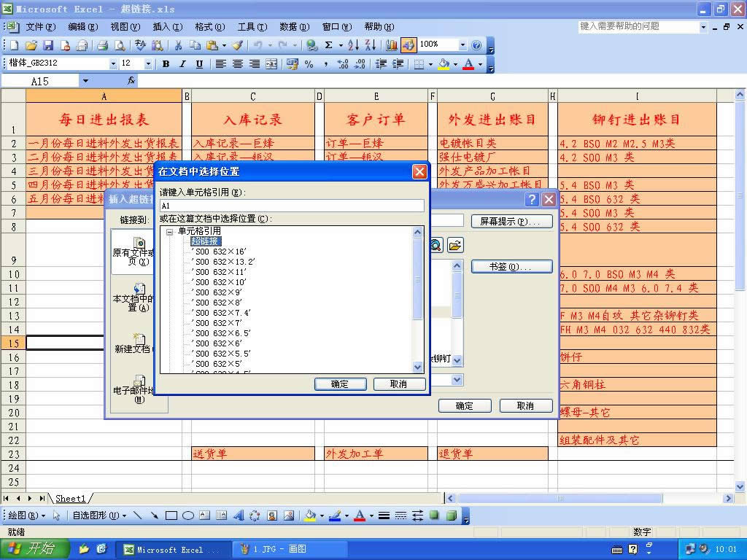747x560 pixels.
Task: Apply percent style format
Action: (x=309, y=64)
